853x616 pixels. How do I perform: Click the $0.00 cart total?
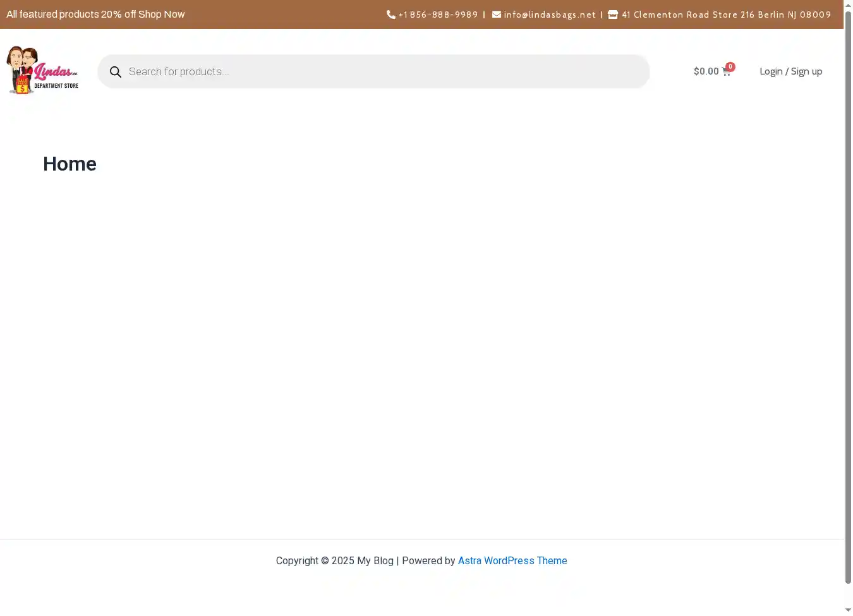coord(706,71)
